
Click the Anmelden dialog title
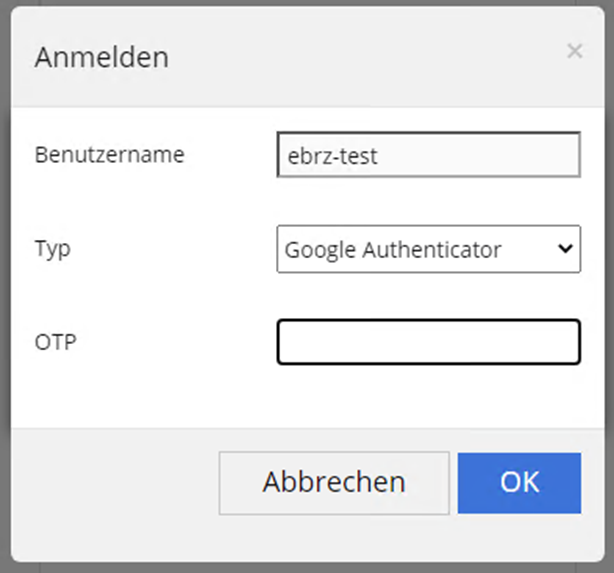pyautogui.click(x=102, y=58)
